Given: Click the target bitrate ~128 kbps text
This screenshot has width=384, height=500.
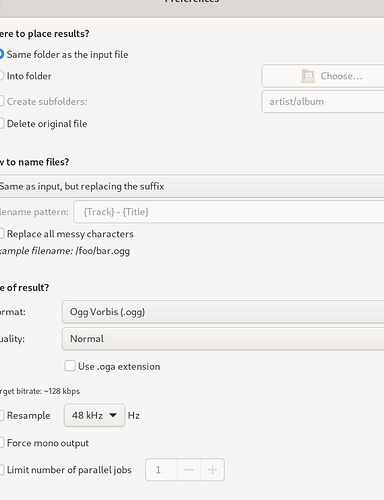Looking at the screenshot, I should click(40, 391).
